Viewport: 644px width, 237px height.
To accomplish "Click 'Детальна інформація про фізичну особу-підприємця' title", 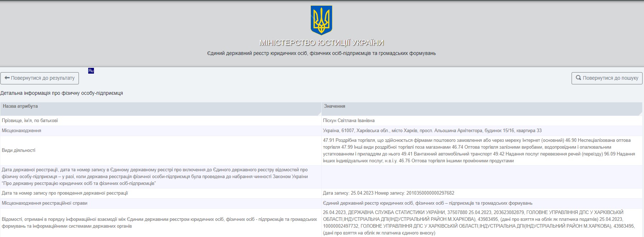I will point(62,93).
